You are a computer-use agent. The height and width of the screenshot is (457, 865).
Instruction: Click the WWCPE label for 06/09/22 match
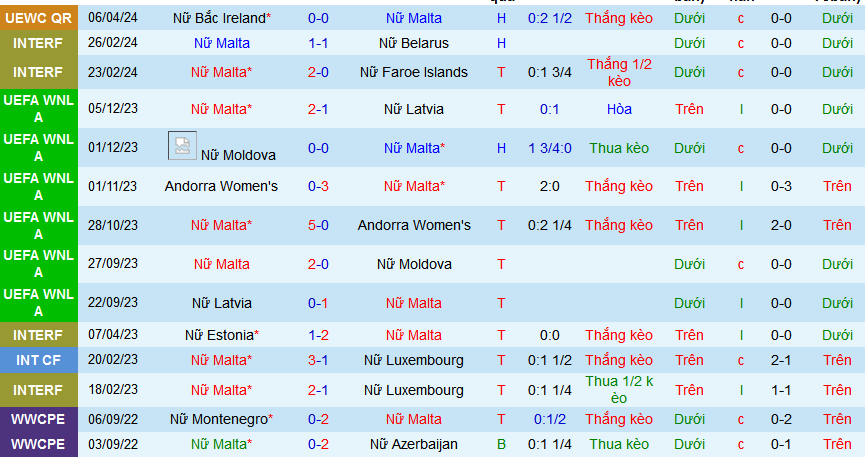coord(38,419)
